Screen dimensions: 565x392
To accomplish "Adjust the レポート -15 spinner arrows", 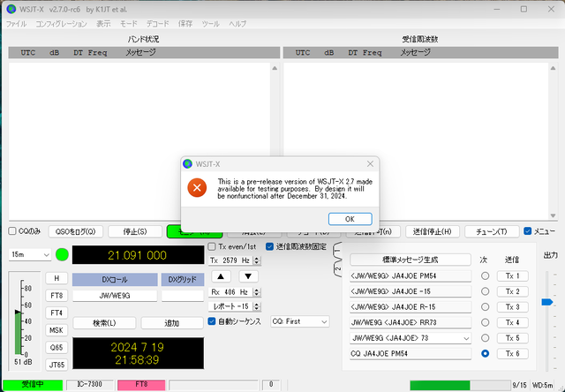I will pyautogui.click(x=257, y=307).
